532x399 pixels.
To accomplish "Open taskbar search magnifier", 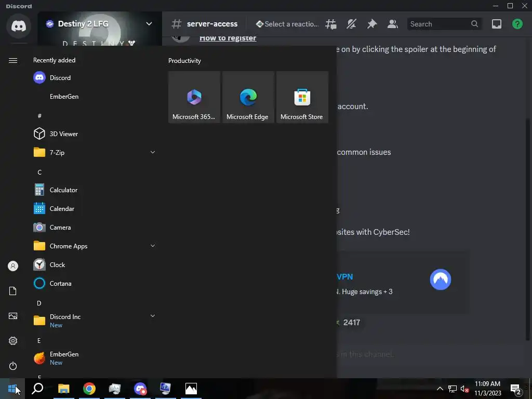I will pyautogui.click(x=37, y=389).
